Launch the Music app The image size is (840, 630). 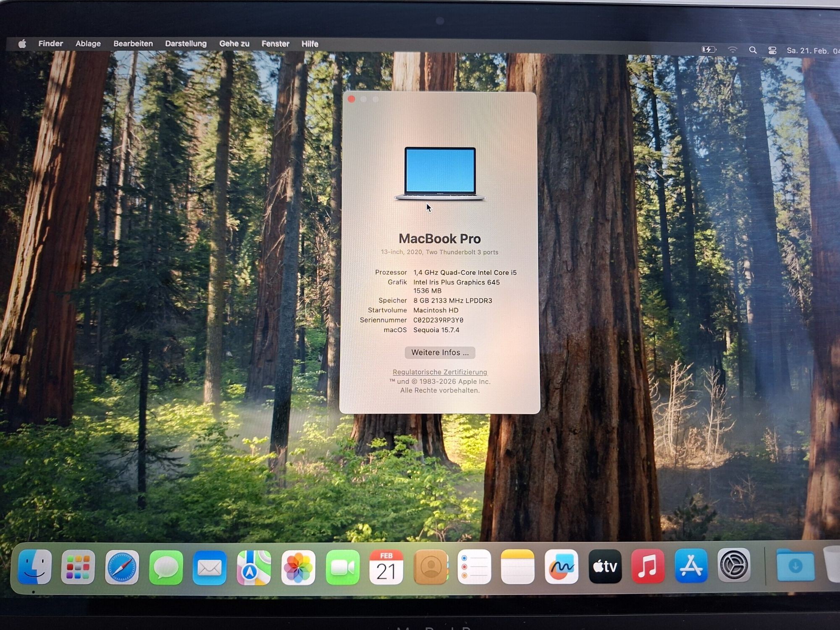pos(648,566)
